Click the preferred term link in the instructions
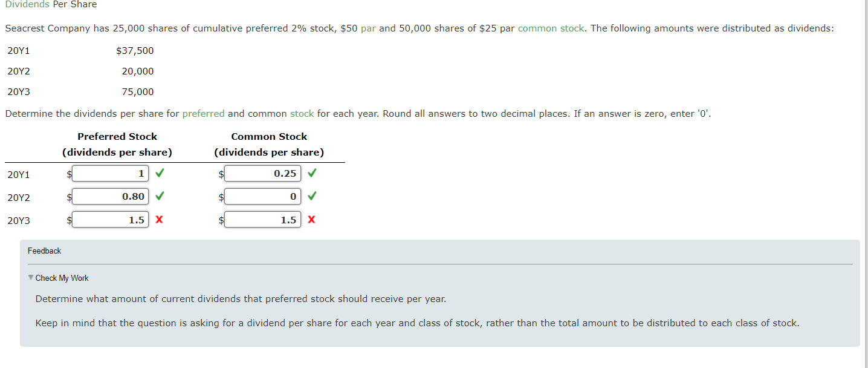 point(204,114)
